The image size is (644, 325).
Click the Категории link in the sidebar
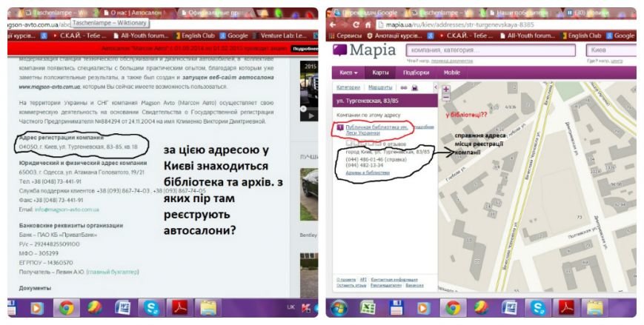click(348, 88)
